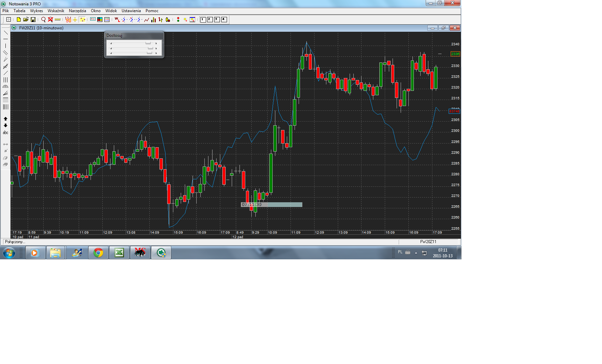This screenshot has height=364, width=602.
Task: Open Chrome from the taskbar
Action: click(98, 253)
